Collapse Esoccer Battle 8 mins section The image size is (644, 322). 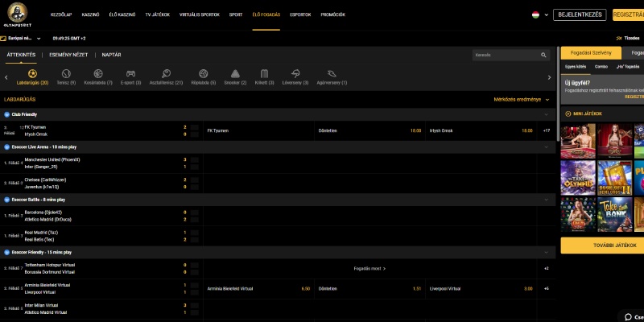point(546,200)
